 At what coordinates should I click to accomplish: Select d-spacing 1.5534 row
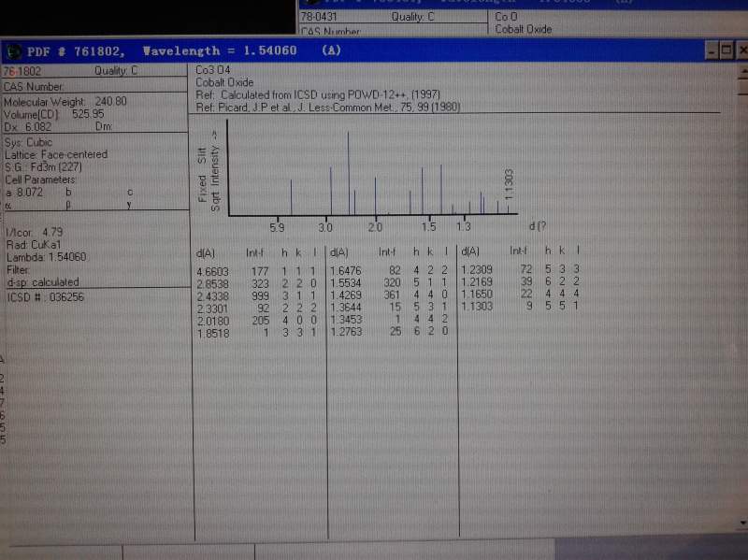390,283
